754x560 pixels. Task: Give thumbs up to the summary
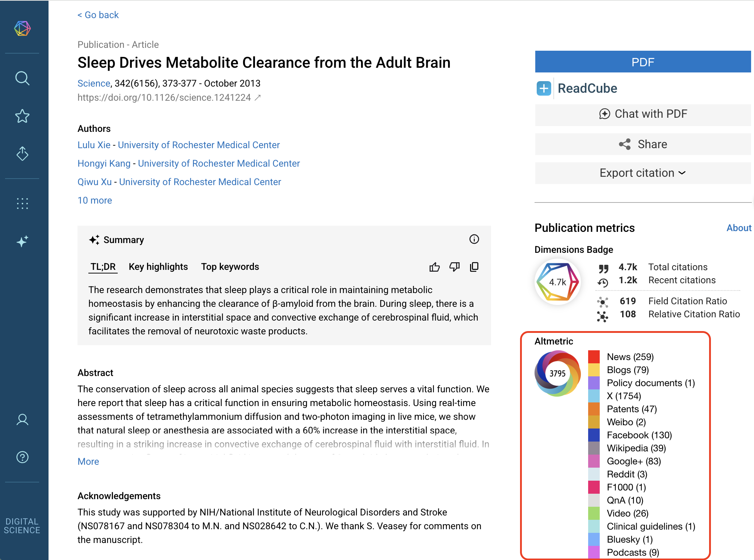(x=434, y=267)
